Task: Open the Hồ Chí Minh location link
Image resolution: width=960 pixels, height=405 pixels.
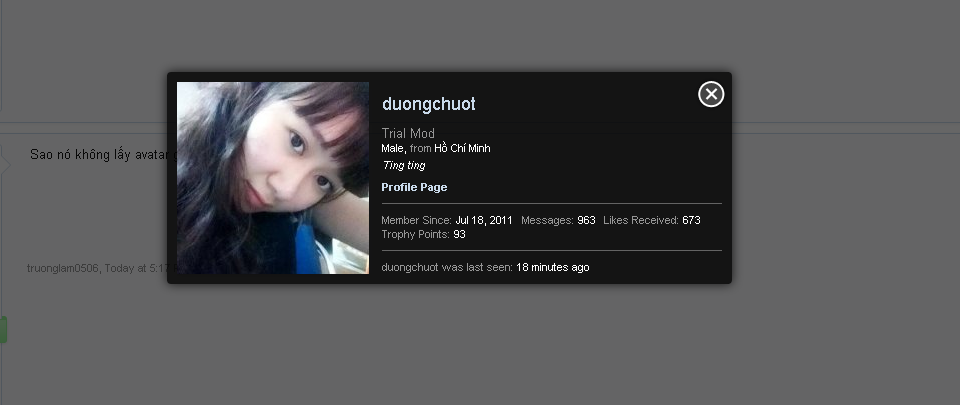Action: (x=462, y=149)
